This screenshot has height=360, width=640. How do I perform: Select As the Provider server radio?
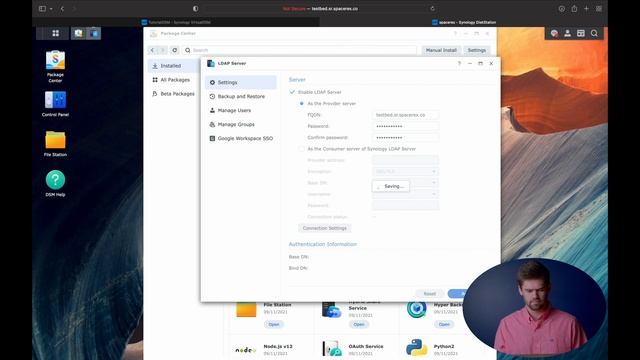tap(302, 103)
